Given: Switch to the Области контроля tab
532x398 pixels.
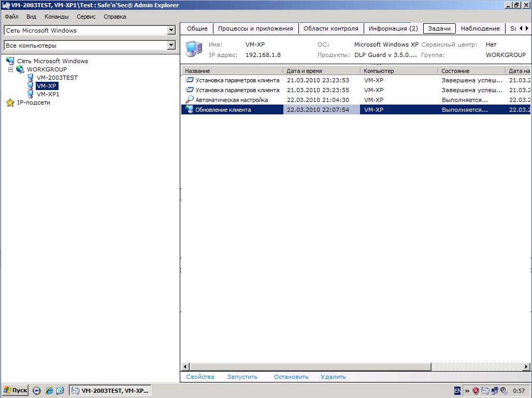Looking at the screenshot, I should click(x=331, y=28).
